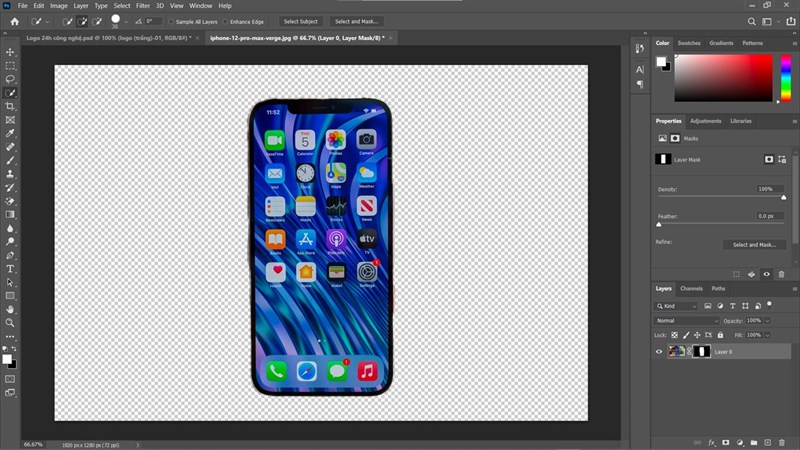Enable Enhance Edge checkbox

226,22
